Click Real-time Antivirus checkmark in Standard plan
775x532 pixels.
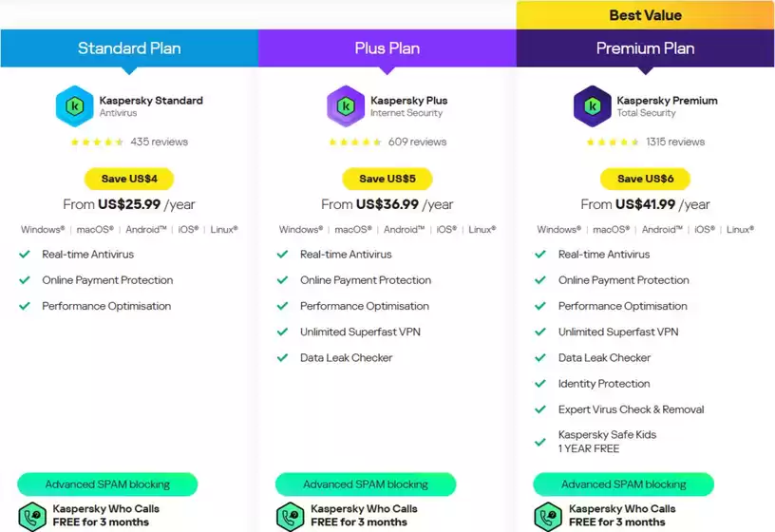[25, 255]
